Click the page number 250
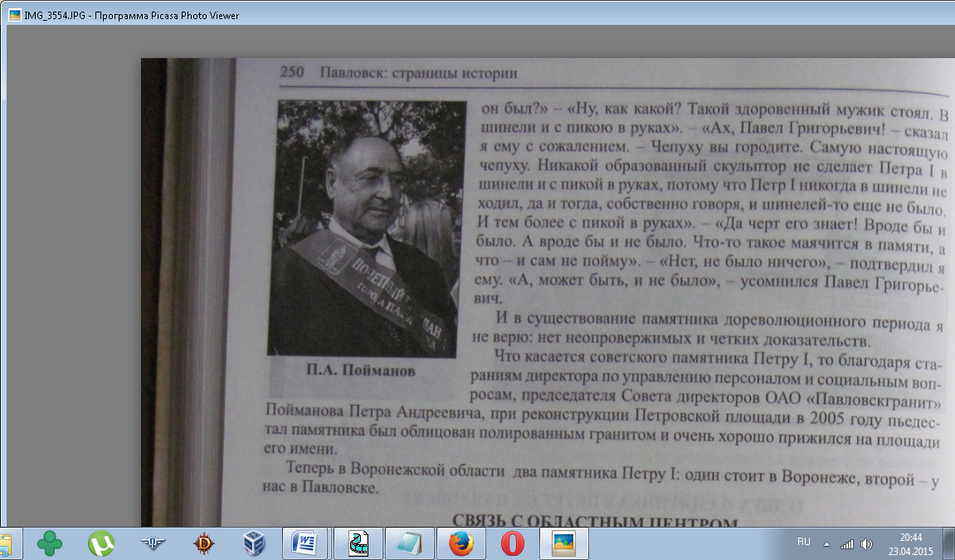The height and width of the screenshot is (560, 955). coord(292,72)
